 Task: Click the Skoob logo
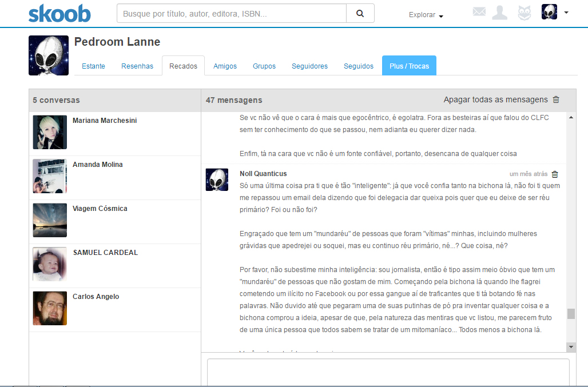pyautogui.click(x=59, y=14)
